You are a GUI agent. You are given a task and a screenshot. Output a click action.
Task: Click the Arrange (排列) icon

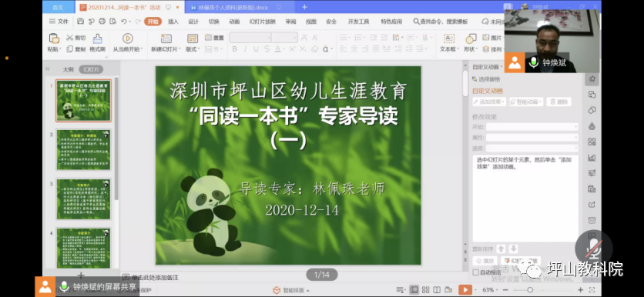[486, 49]
